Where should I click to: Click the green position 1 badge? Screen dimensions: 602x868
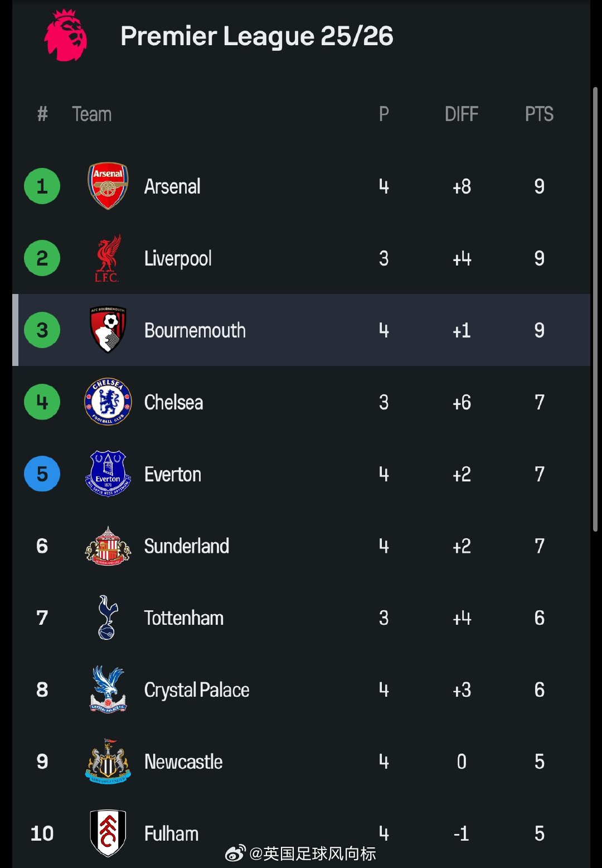(x=42, y=186)
